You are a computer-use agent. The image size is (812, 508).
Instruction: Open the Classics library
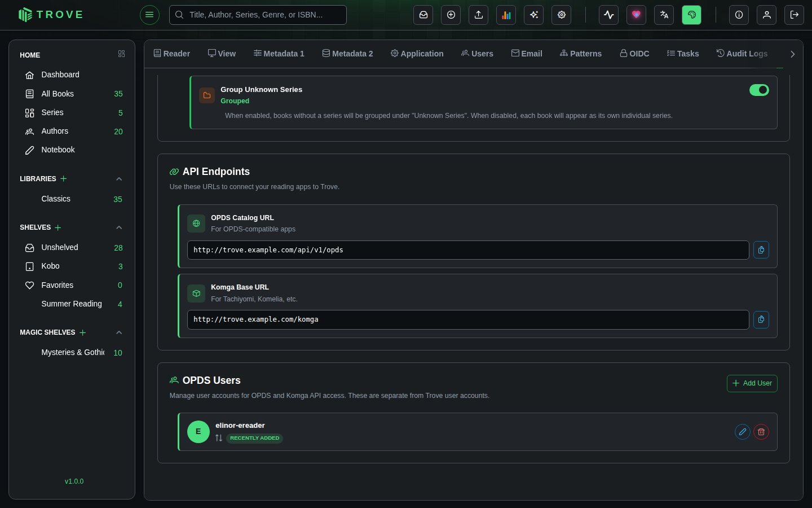click(x=72, y=199)
